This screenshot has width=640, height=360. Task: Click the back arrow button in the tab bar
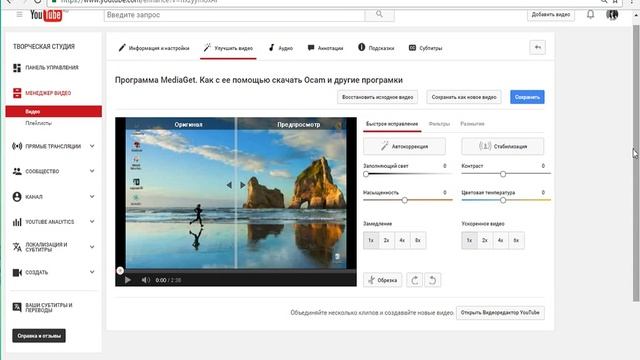click(x=538, y=48)
